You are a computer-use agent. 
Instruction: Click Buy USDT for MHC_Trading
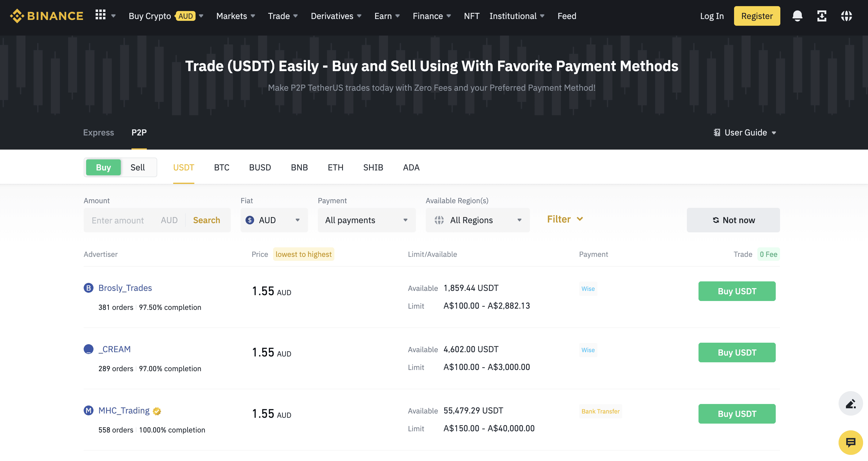pyautogui.click(x=737, y=414)
